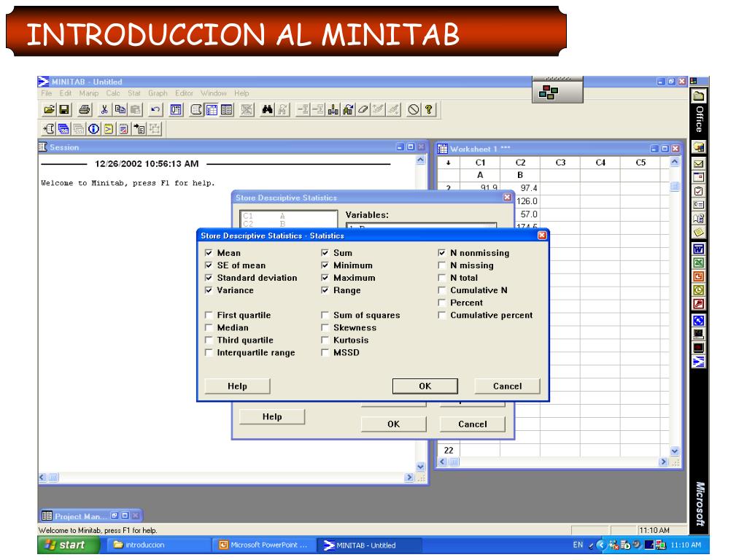Screen dimensions: 747x560
Task: Click the insert column chart-bars toolbar icon
Action: pos(333,110)
